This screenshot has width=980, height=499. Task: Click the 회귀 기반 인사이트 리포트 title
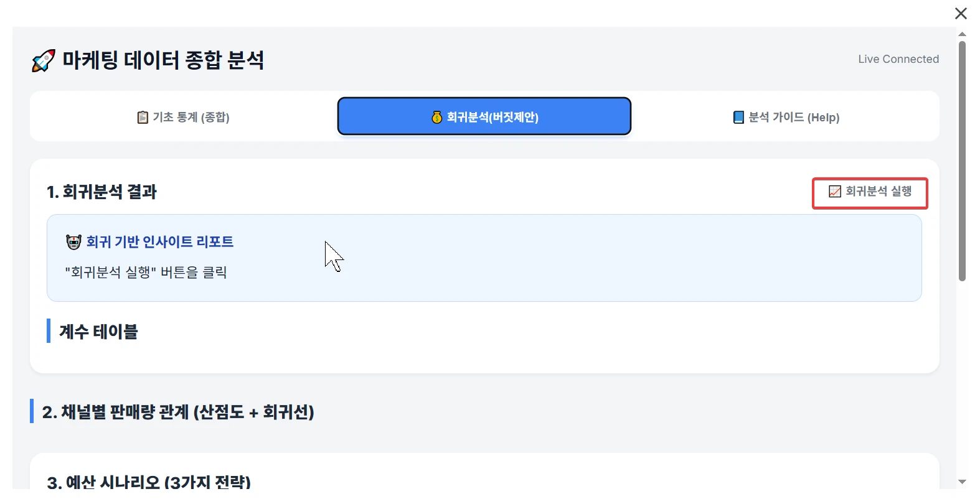160,242
